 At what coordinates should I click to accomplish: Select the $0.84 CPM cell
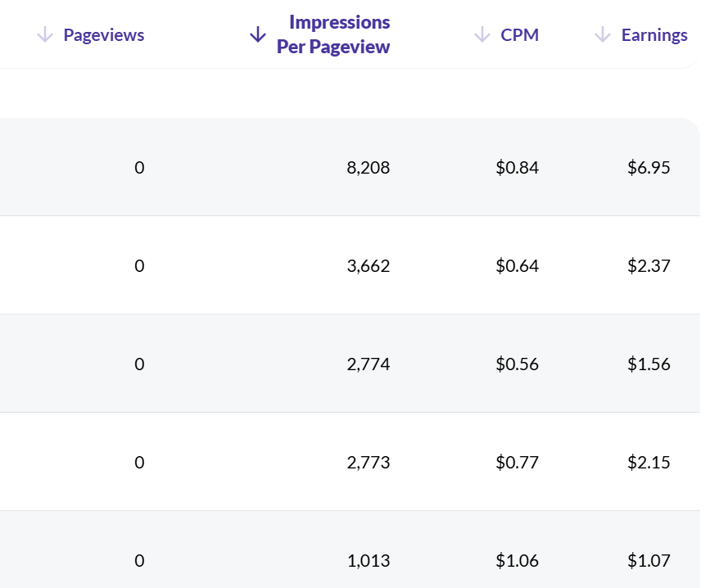pyautogui.click(x=517, y=168)
